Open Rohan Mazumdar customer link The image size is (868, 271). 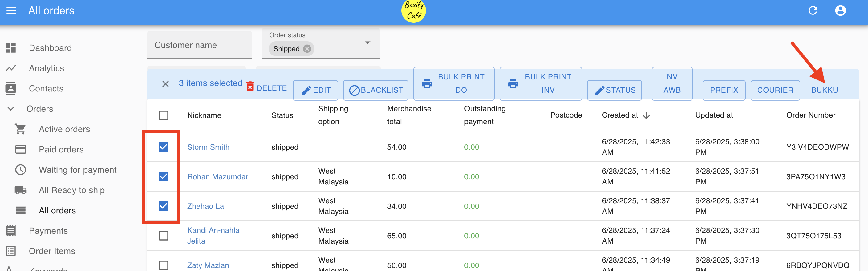pyautogui.click(x=217, y=177)
